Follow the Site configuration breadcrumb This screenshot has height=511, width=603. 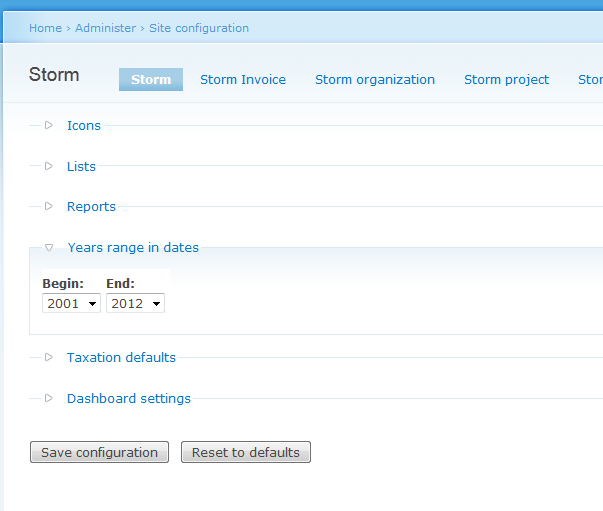pyautogui.click(x=199, y=28)
